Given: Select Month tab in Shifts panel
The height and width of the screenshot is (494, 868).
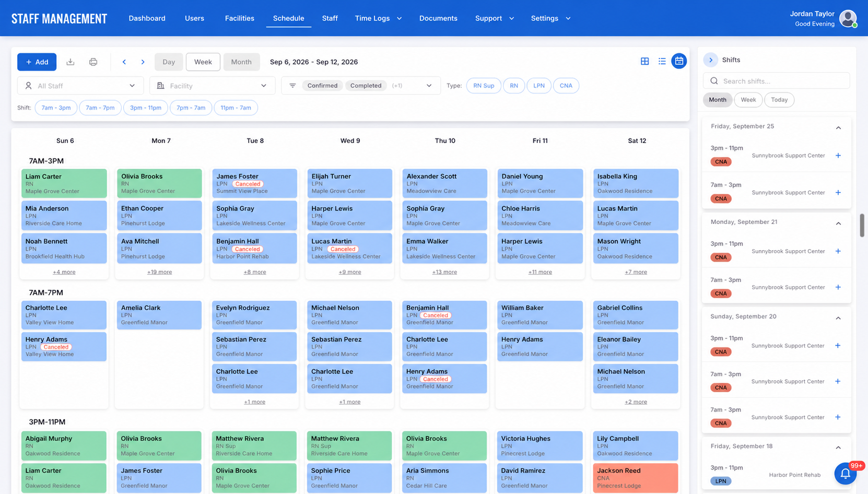Looking at the screenshot, I should 717,100.
